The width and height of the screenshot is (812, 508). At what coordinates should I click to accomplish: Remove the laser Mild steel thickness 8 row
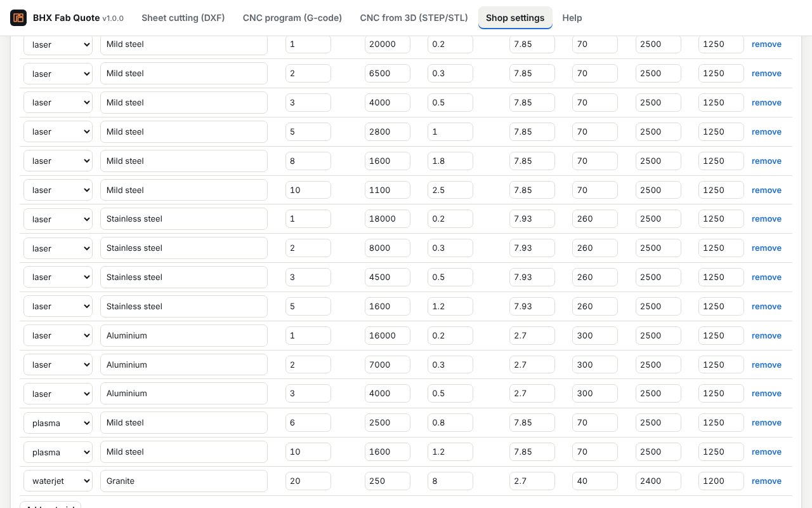pyautogui.click(x=766, y=161)
